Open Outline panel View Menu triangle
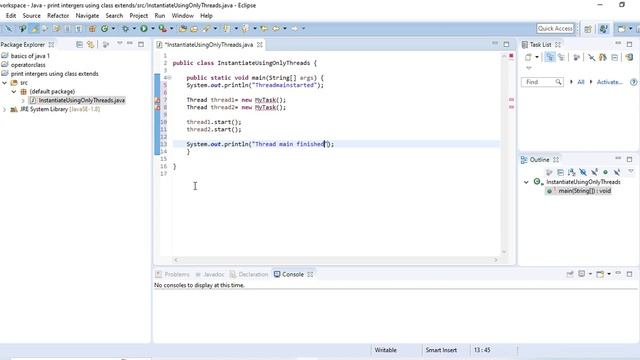640x360 pixels. tap(631, 172)
